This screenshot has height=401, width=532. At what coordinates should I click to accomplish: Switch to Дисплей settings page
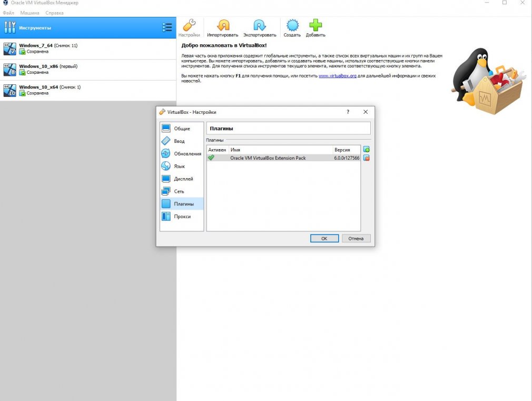point(182,179)
